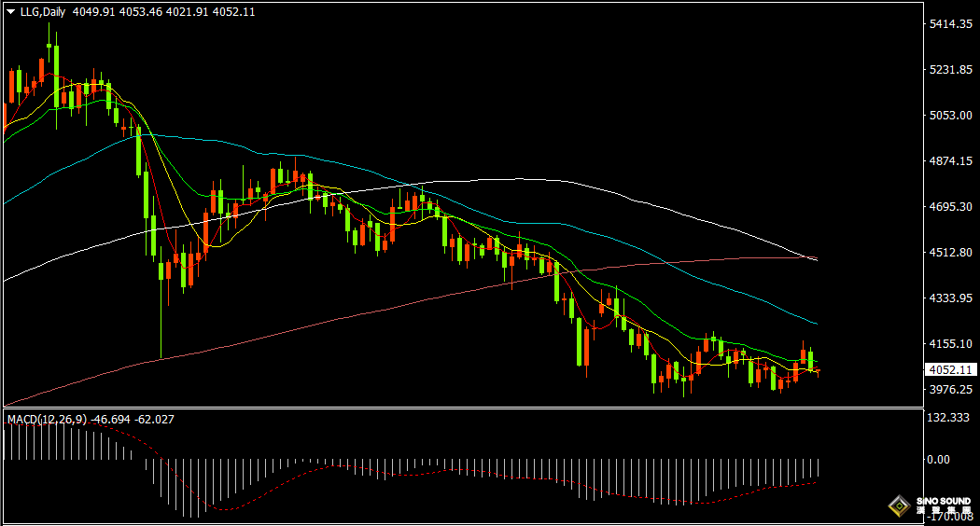
Task: Click price axis value 4695.30
Action: pos(951,206)
